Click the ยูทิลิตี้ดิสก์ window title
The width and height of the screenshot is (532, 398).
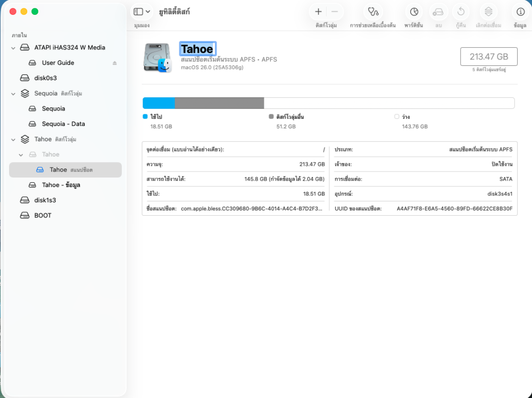(174, 12)
